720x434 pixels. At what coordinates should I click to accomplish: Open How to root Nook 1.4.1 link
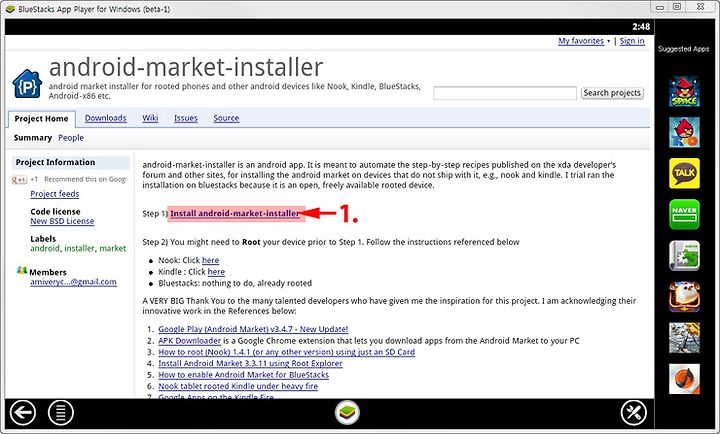click(287, 352)
